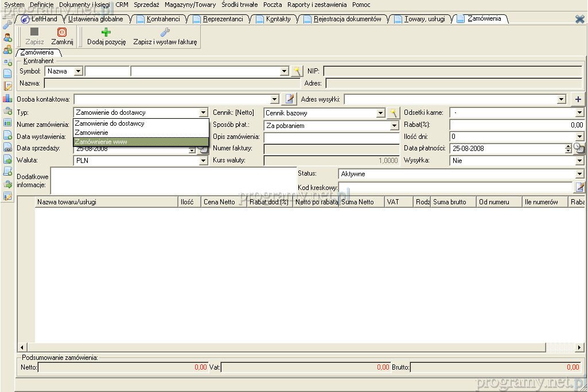Viewport: 588px width, 392px height.
Task: Click the blue plus next to Adres wysyłki
Action: 578,99
